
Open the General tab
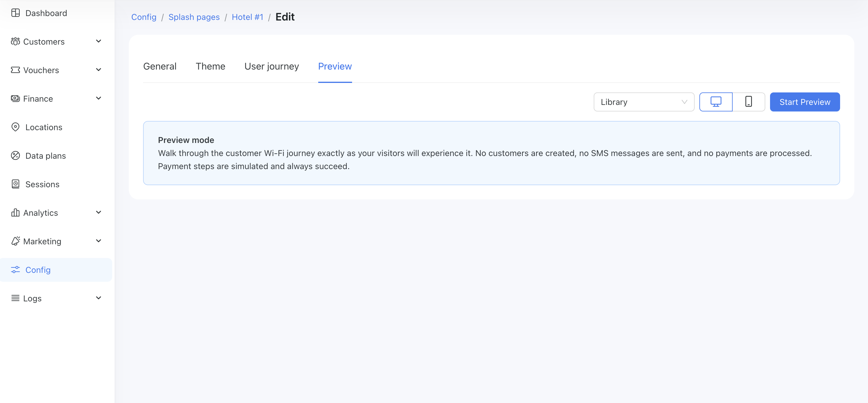tap(160, 67)
